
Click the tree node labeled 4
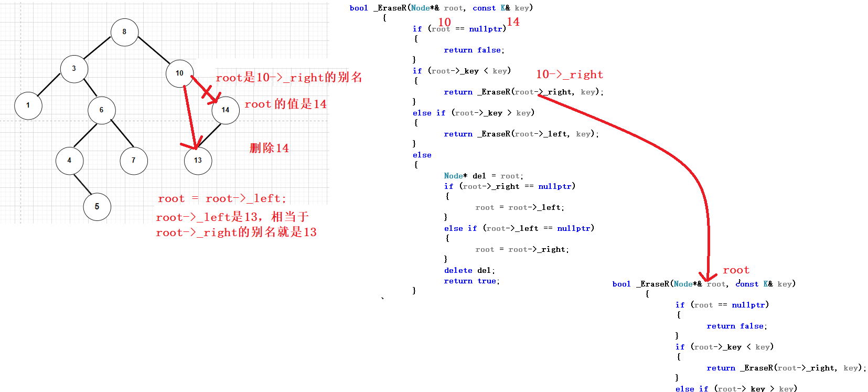[70, 161]
